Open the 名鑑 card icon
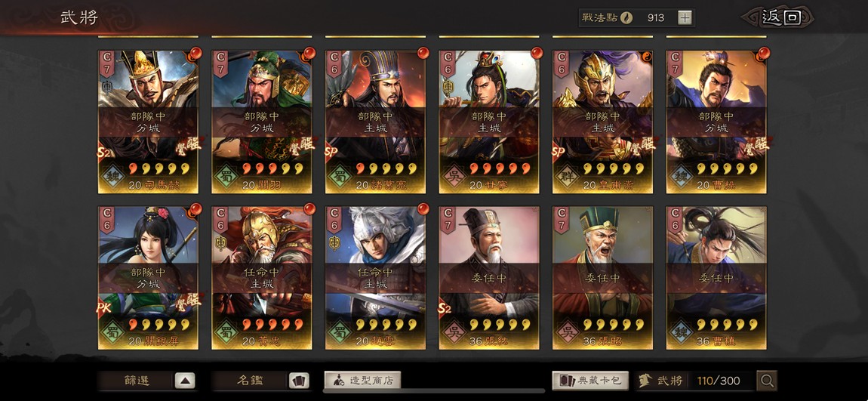Viewport: 868px width, 401px height. 299,381
